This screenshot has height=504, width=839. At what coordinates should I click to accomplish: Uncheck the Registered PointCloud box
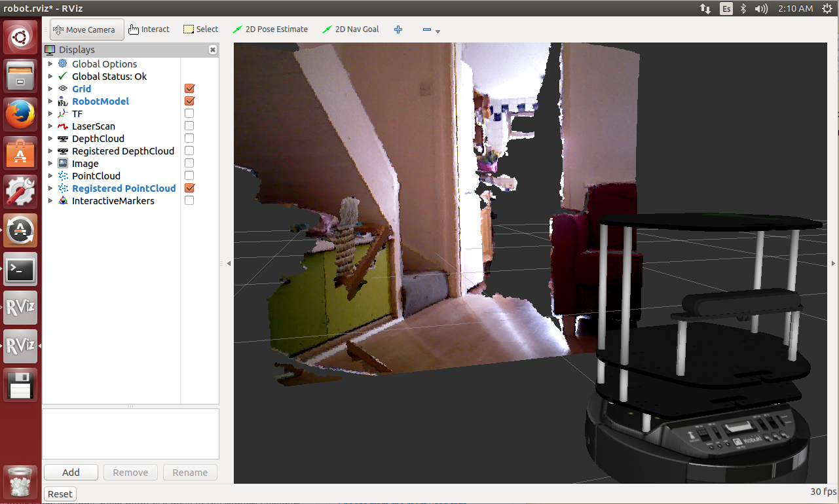coord(189,188)
